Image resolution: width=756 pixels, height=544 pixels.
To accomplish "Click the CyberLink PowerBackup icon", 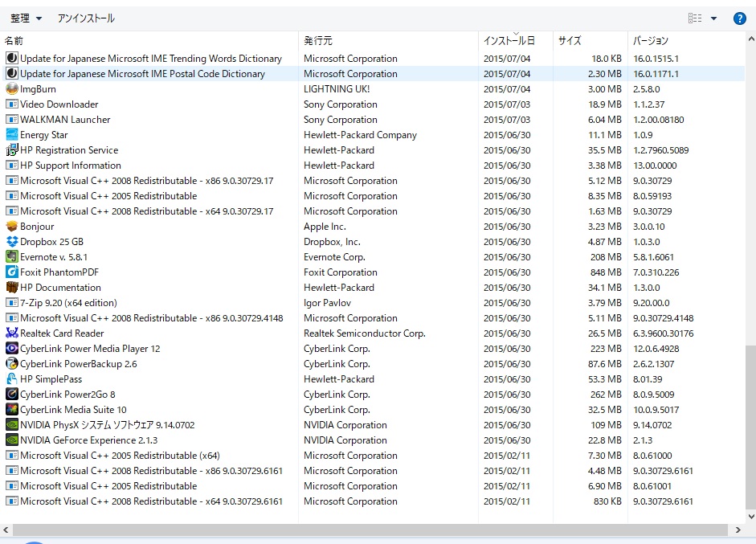I will tap(12, 364).
